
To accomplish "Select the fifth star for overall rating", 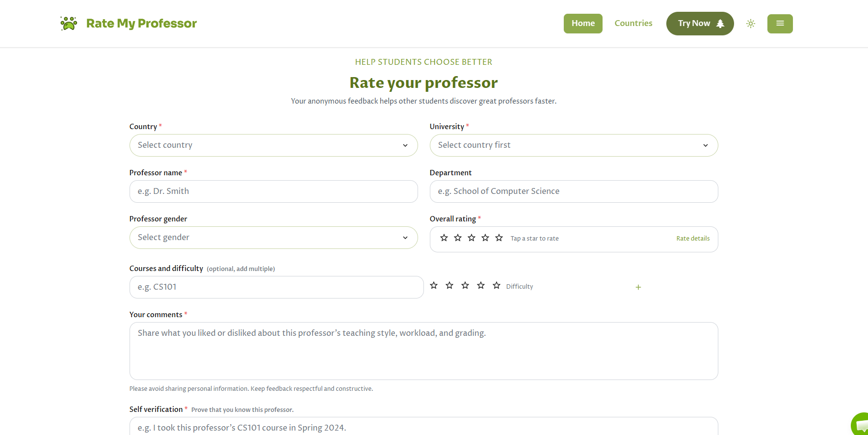I will coord(499,238).
